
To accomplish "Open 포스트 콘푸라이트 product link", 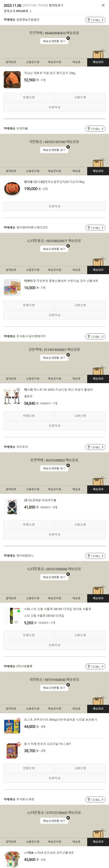I will (x=61, y=719).
